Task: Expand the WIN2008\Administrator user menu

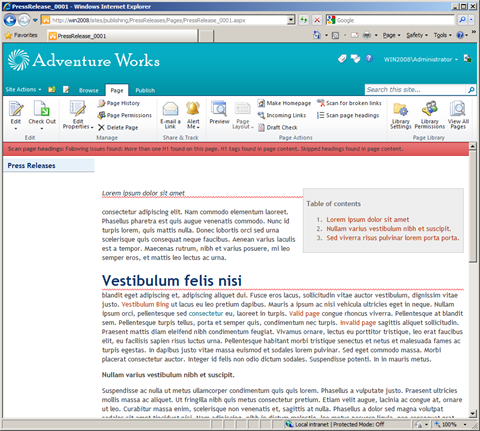Action: 421,59
